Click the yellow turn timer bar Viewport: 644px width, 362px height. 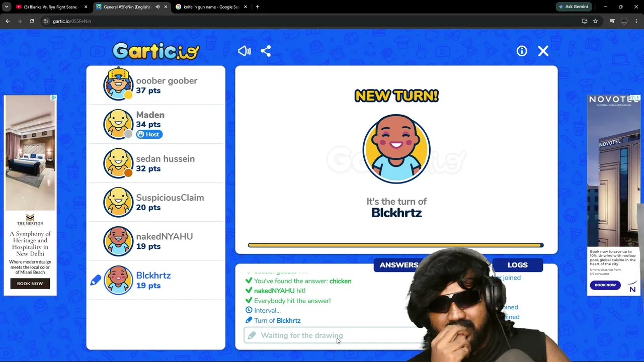(395, 245)
